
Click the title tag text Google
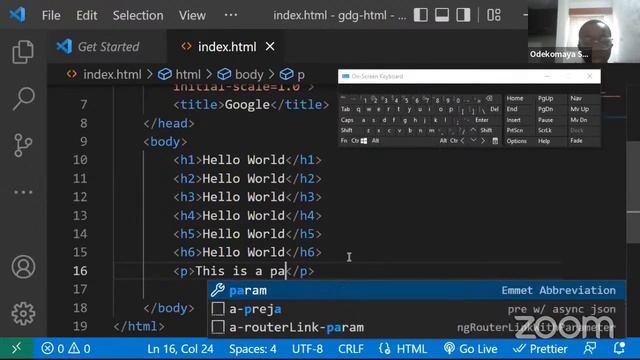pos(247,105)
